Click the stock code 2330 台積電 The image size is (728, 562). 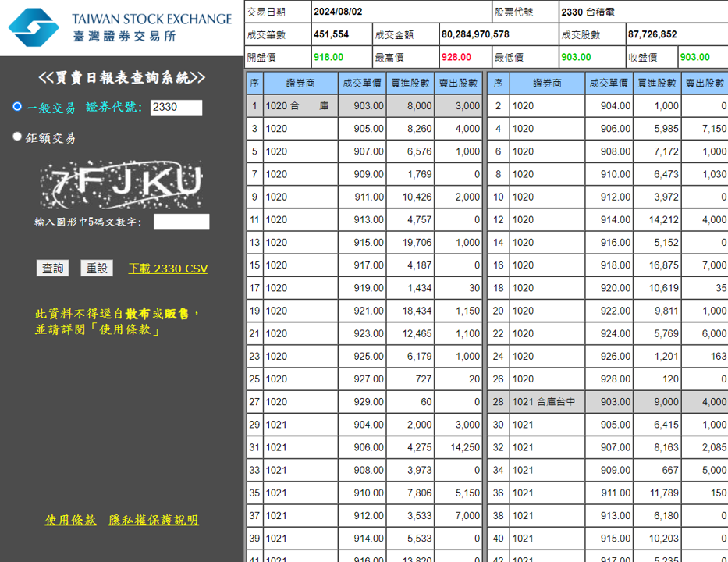click(x=588, y=12)
